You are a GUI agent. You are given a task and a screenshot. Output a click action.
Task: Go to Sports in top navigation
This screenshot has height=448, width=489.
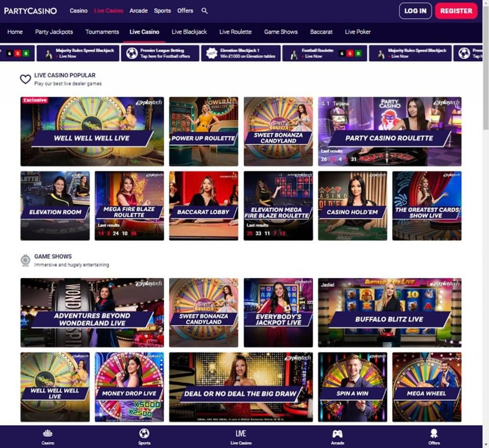tap(162, 10)
